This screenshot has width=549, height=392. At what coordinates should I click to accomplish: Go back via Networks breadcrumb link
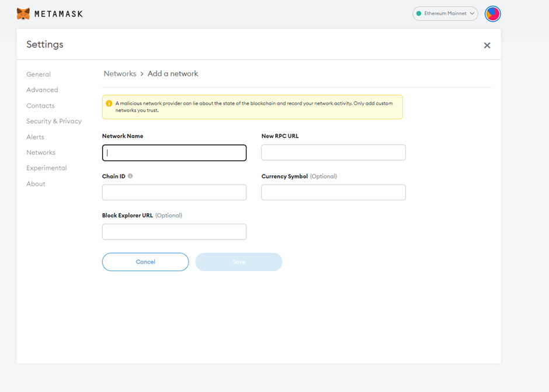120,74
